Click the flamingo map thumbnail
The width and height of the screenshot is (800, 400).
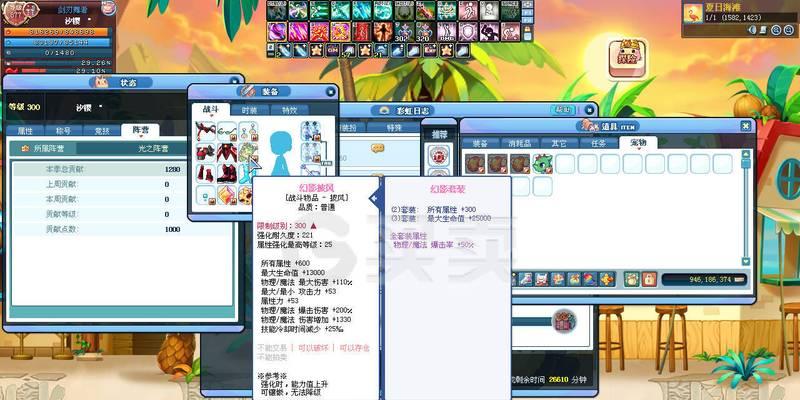coord(693,13)
